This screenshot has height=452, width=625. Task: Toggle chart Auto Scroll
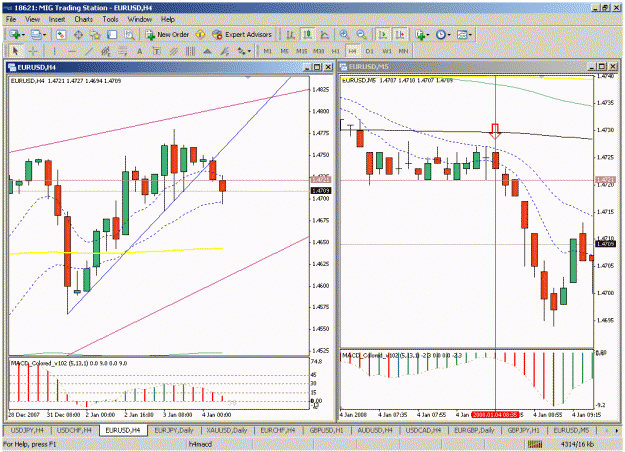[x=383, y=35]
